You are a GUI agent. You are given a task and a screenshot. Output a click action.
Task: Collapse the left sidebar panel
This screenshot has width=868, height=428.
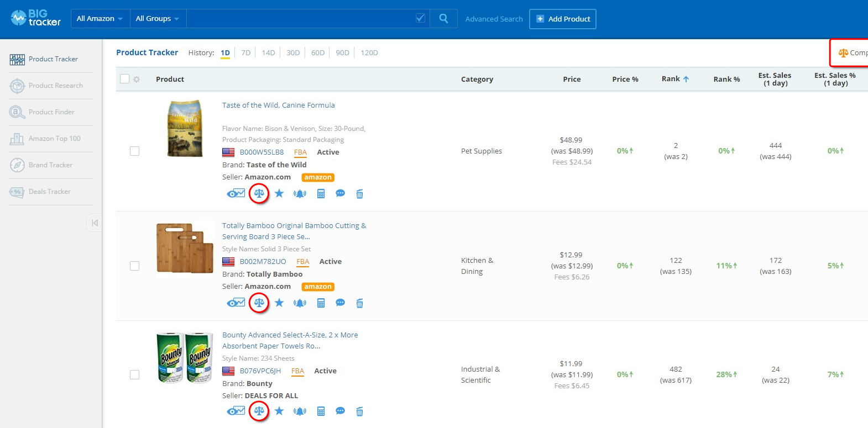point(95,223)
